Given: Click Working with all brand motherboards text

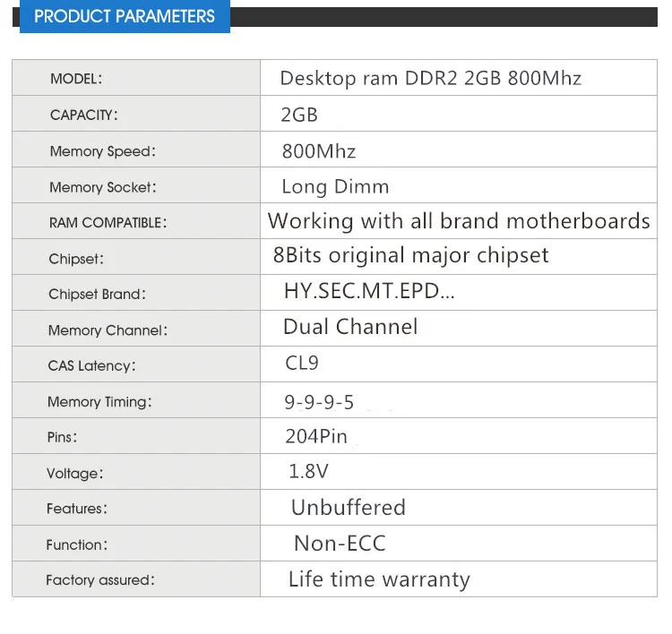Looking at the screenshot, I should [x=459, y=221].
